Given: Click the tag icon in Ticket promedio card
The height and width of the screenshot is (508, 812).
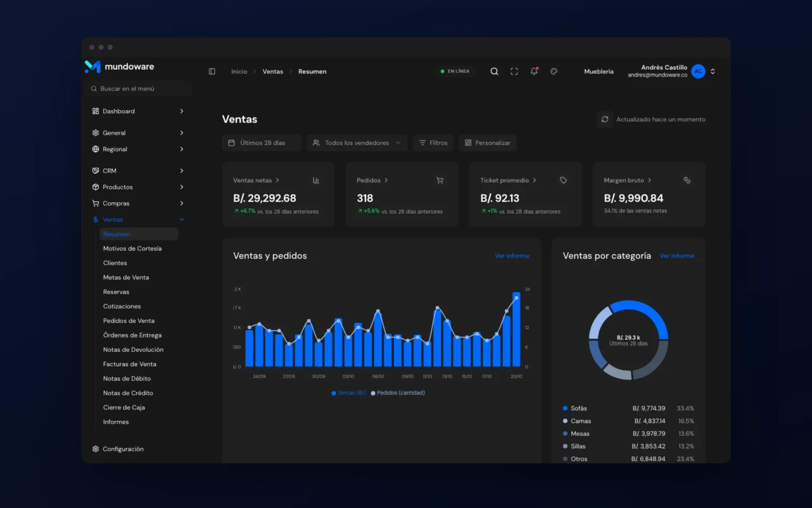Looking at the screenshot, I should click(564, 180).
